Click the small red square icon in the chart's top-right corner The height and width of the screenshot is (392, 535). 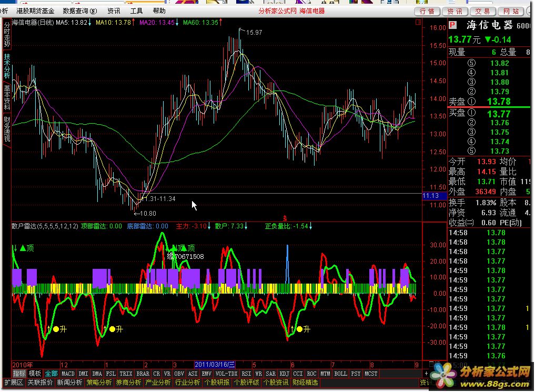click(418, 22)
